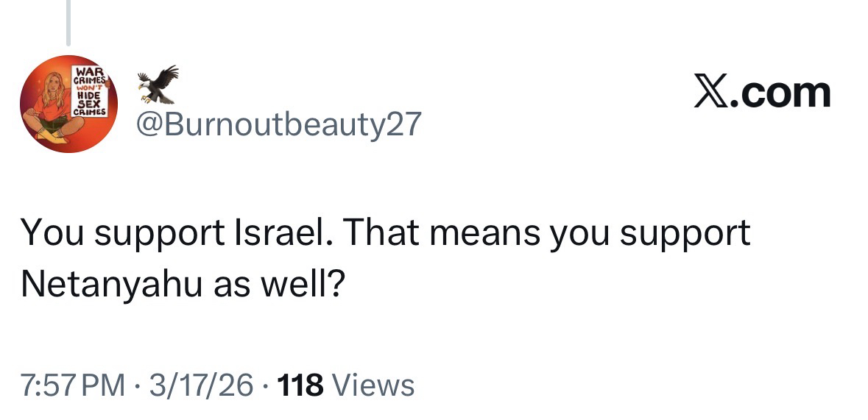Click the thread connector line above avatar
868x420 pixels.
pos(68,22)
